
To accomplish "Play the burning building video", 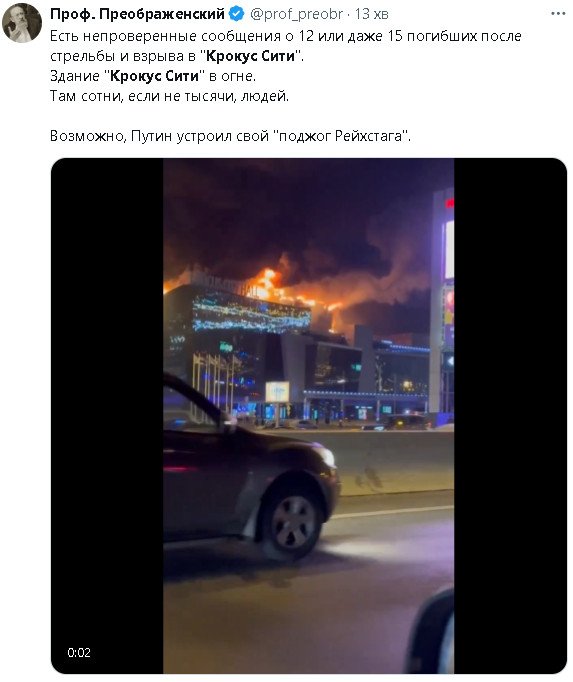I will [x=308, y=416].
